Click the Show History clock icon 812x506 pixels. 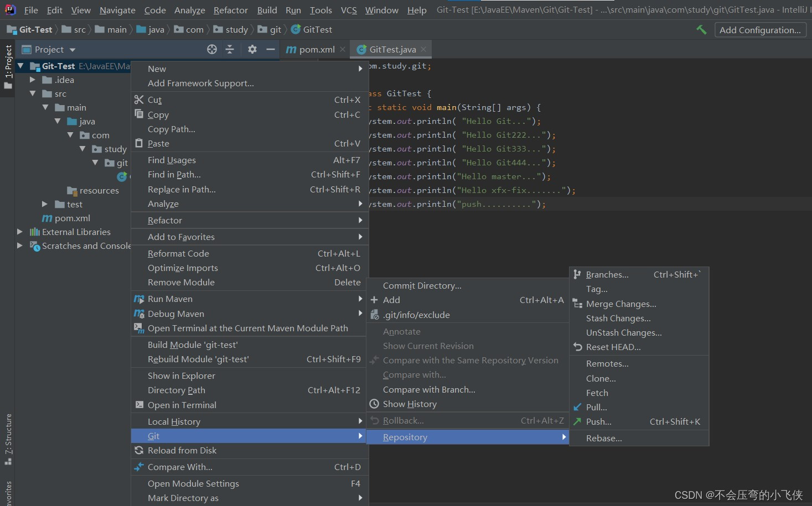click(374, 404)
